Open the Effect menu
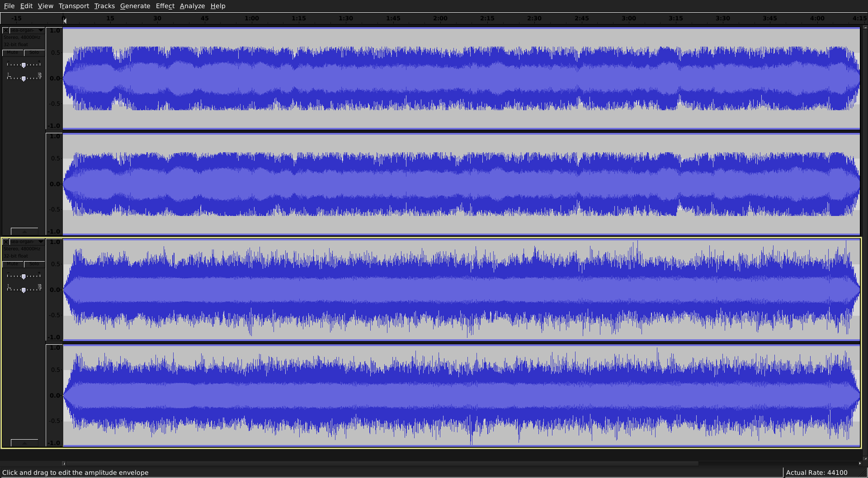Screen dimensions: 868x478 click(165, 6)
